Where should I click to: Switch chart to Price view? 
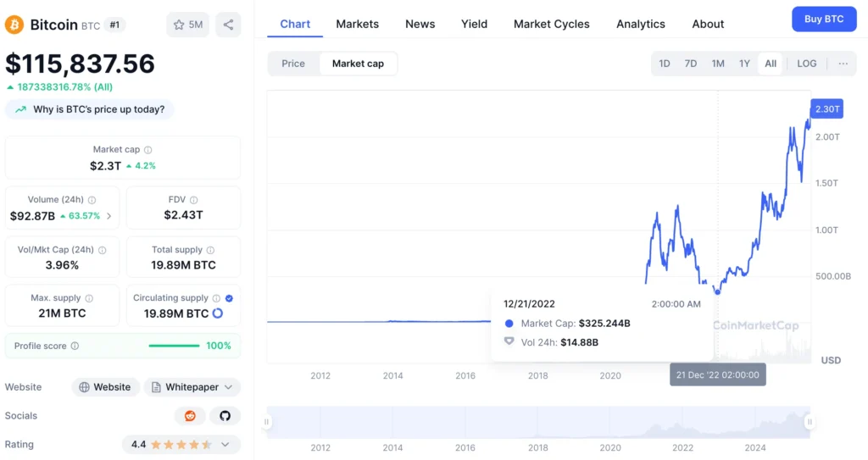[x=293, y=64]
